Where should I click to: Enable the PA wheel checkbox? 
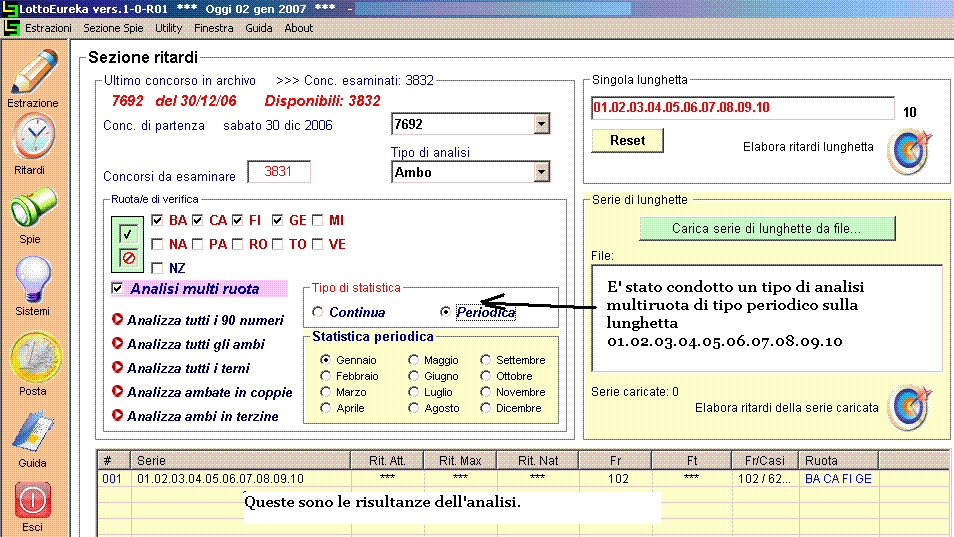click(197, 244)
